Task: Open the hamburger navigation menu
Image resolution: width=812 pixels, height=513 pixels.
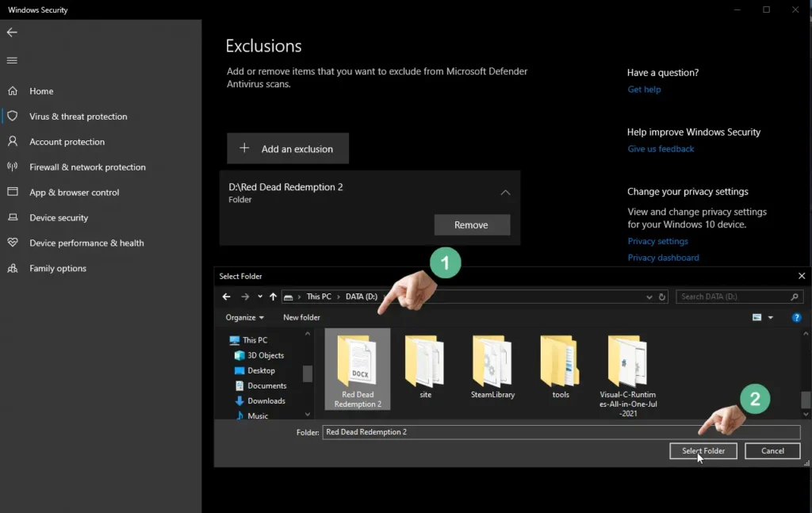Action: pos(12,60)
